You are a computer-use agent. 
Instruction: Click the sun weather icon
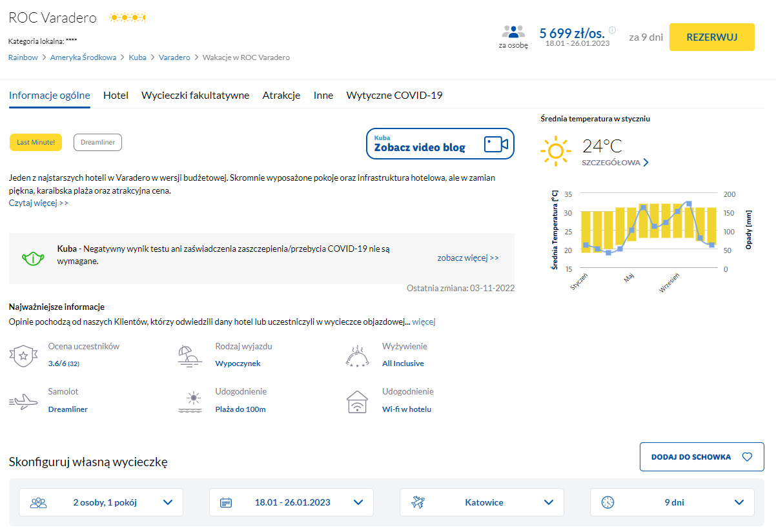pos(555,151)
